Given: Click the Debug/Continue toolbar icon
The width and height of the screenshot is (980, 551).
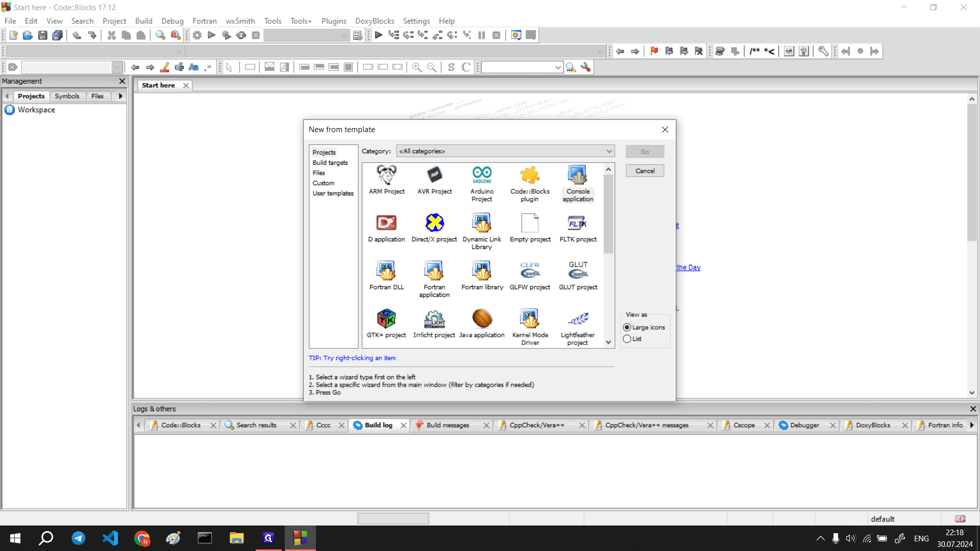Looking at the screenshot, I should (378, 35).
